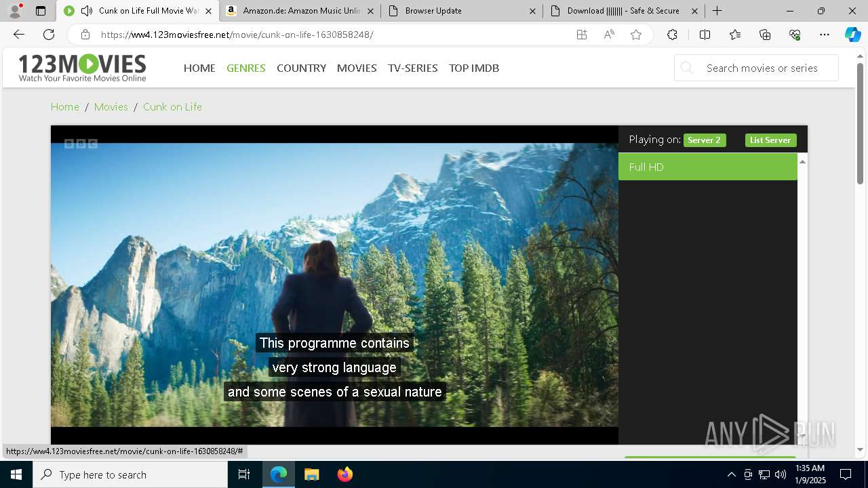Open the app available icon in address bar

[582, 35]
